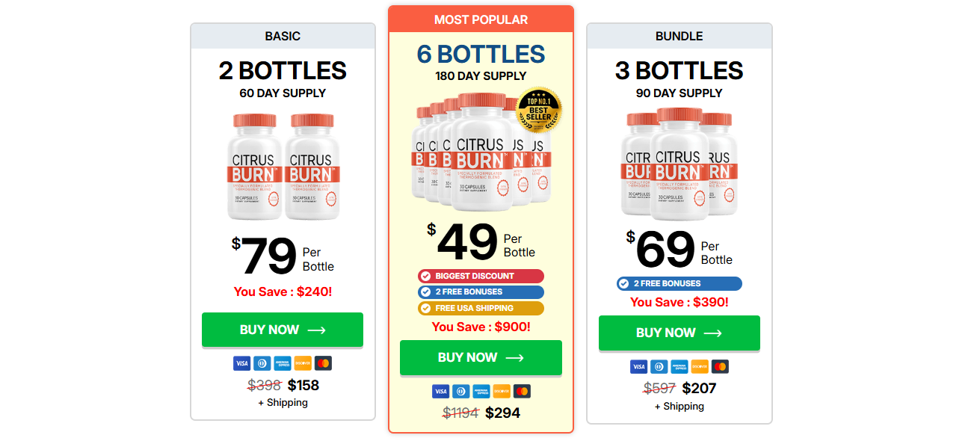
Task: Click the Visa icon in 6 Bottles plan
Action: (440, 392)
